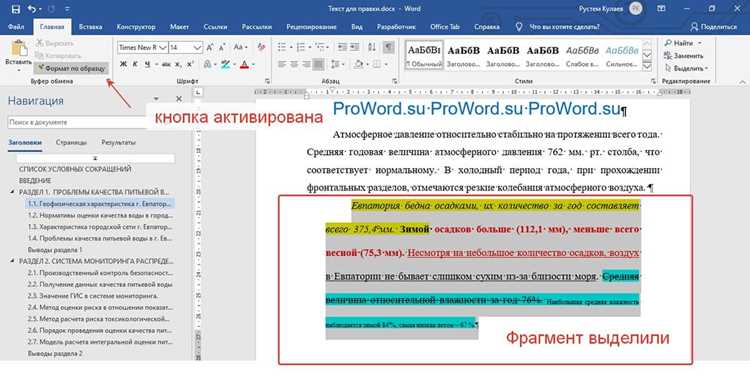Decrease paragraph indent
750x376 pixels.
(342, 47)
